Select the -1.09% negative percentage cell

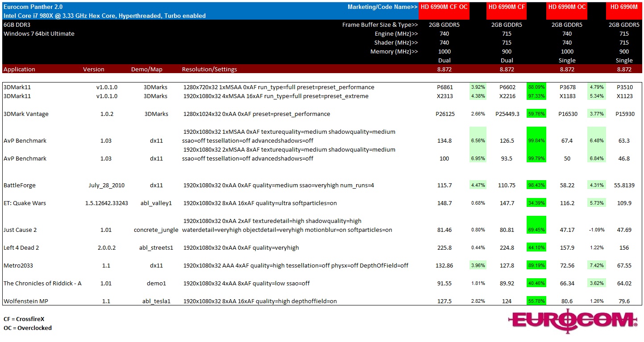click(x=596, y=230)
